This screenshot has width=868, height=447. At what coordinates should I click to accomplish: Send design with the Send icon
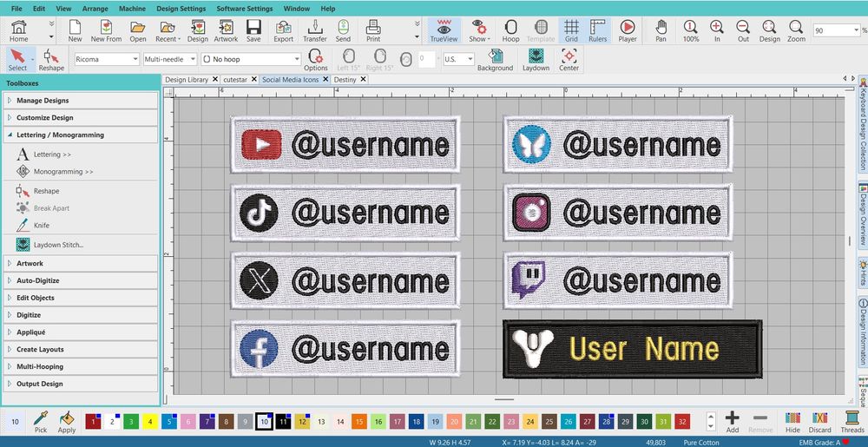(x=343, y=31)
